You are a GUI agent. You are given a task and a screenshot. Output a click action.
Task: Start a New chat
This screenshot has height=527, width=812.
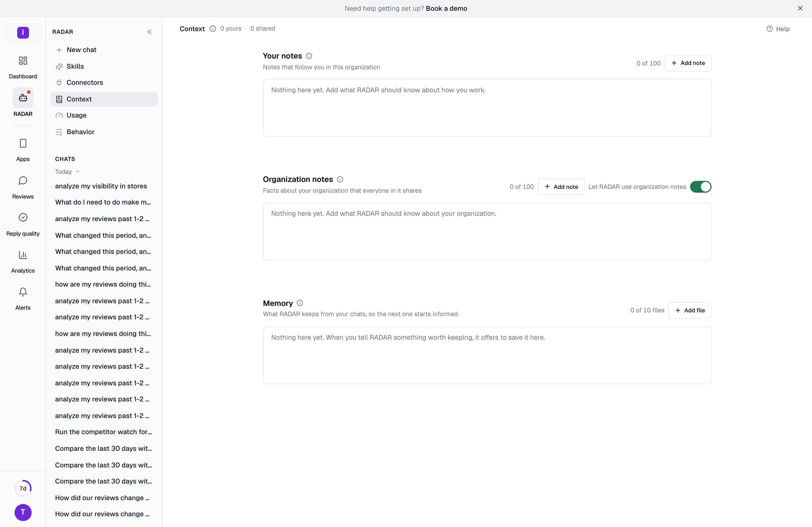coord(104,50)
